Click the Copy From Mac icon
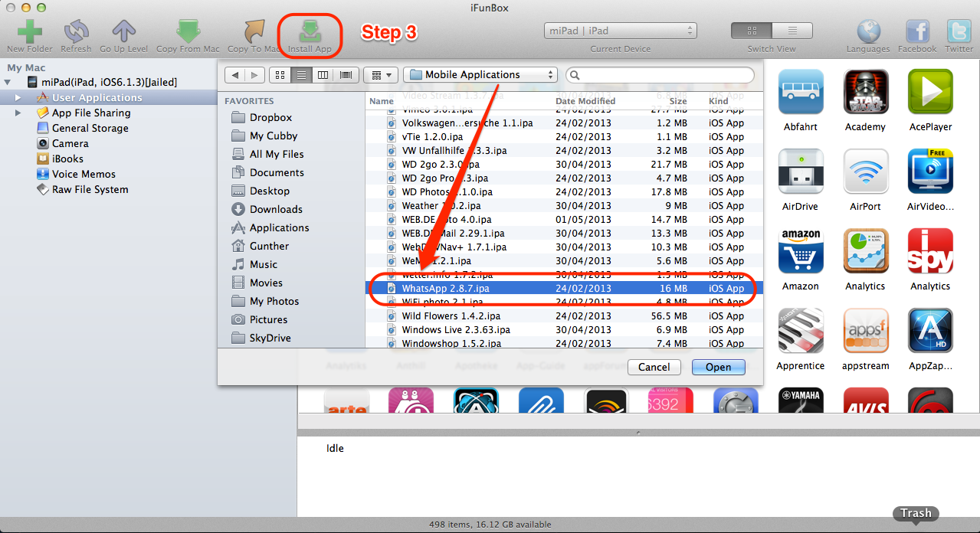 (188, 31)
